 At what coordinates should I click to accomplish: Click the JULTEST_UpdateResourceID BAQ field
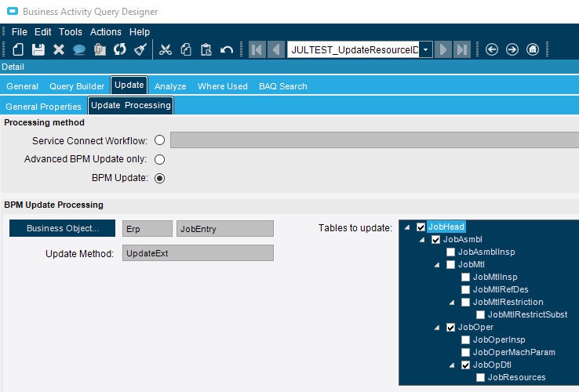pyautogui.click(x=353, y=49)
